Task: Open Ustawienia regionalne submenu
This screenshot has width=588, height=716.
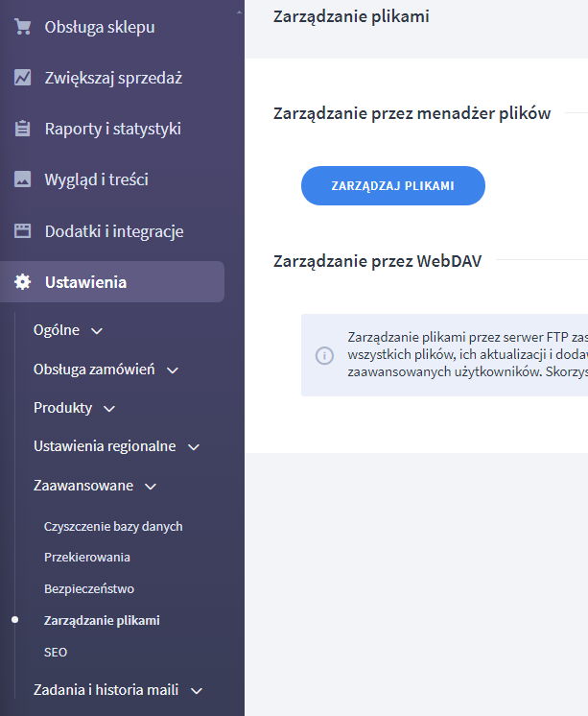Action: point(194,447)
